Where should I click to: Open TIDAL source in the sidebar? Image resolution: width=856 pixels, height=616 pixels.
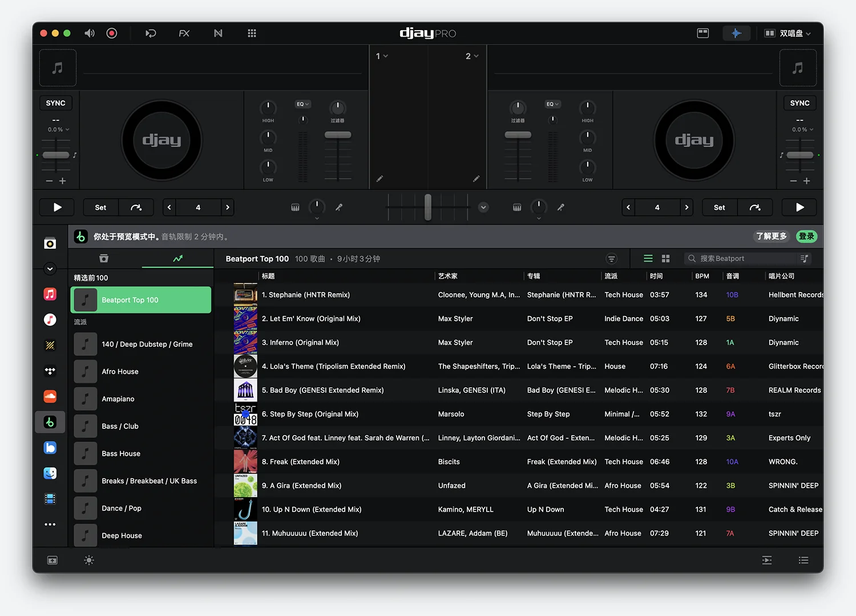[x=50, y=371]
